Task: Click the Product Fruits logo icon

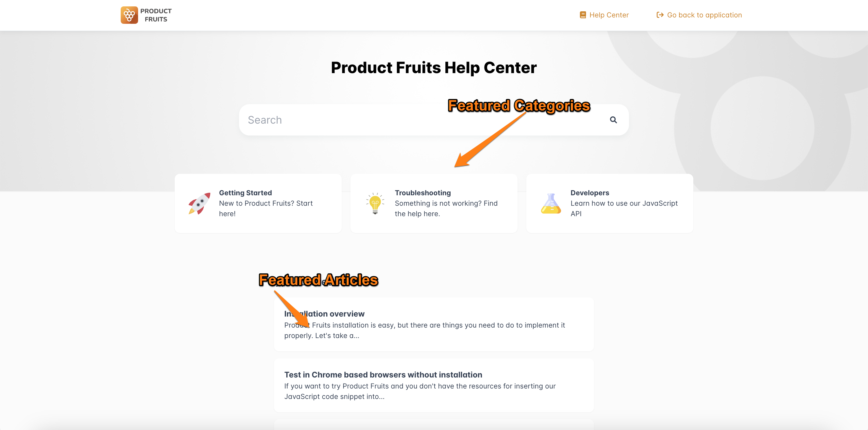Action: (129, 15)
